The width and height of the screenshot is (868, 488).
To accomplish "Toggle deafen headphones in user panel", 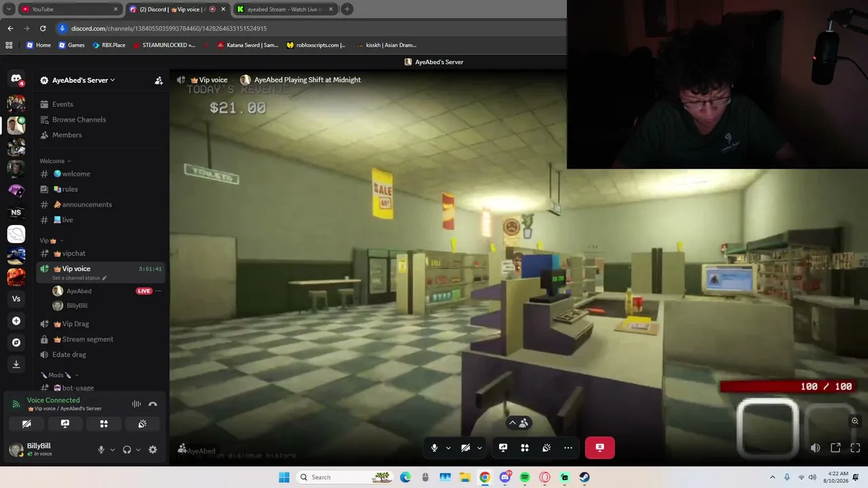I will pos(127,449).
